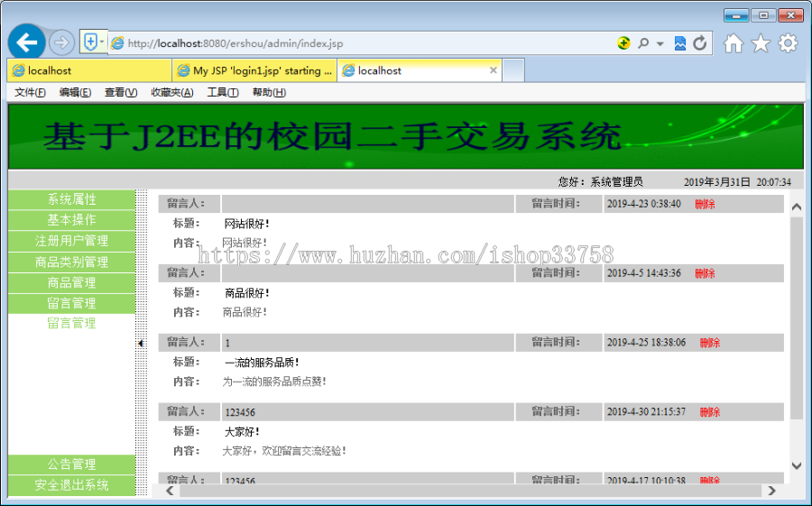Viewport: 812px width, 506px height.
Task: Click the vertical scrollbar down arrow
Action: click(797, 465)
